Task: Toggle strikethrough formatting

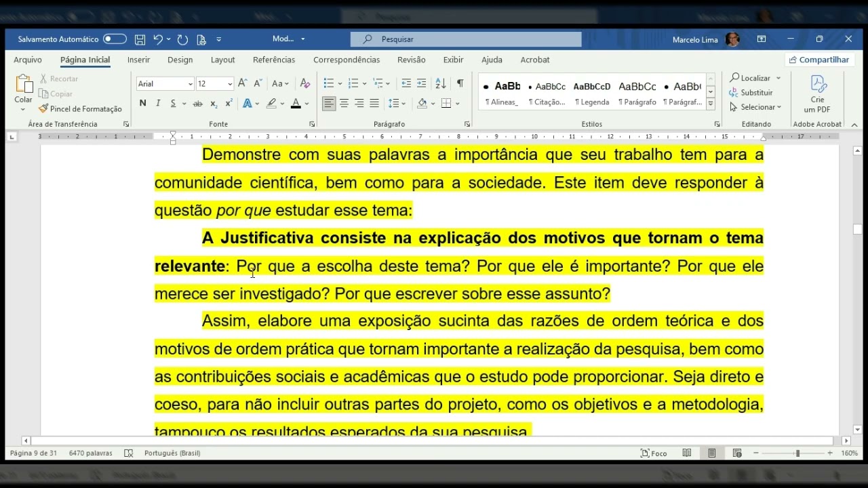Action: pos(197,104)
